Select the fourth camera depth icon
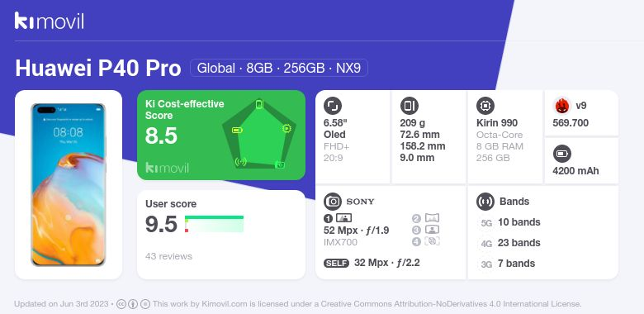This screenshot has height=314, width=644. point(432,241)
